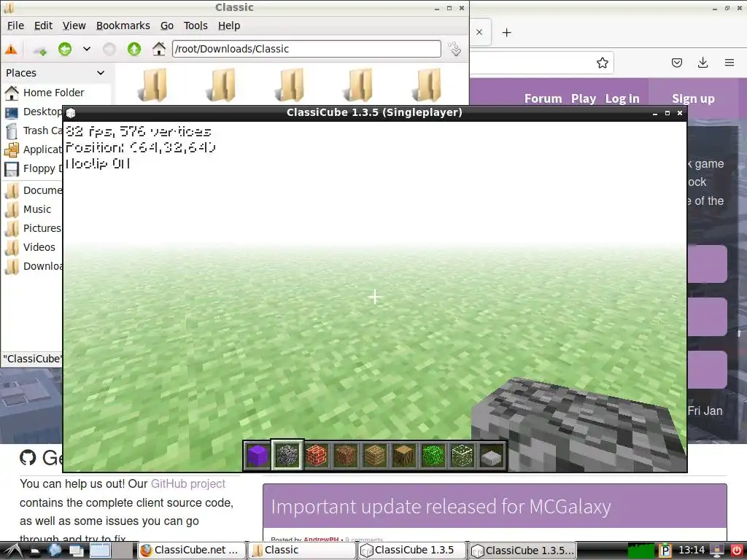Click the red power button in the tray

[x=737, y=551]
